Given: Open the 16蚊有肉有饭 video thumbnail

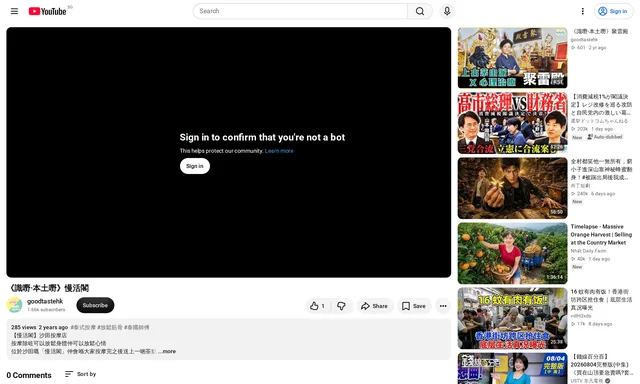Looking at the screenshot, I should click(512, 318).
